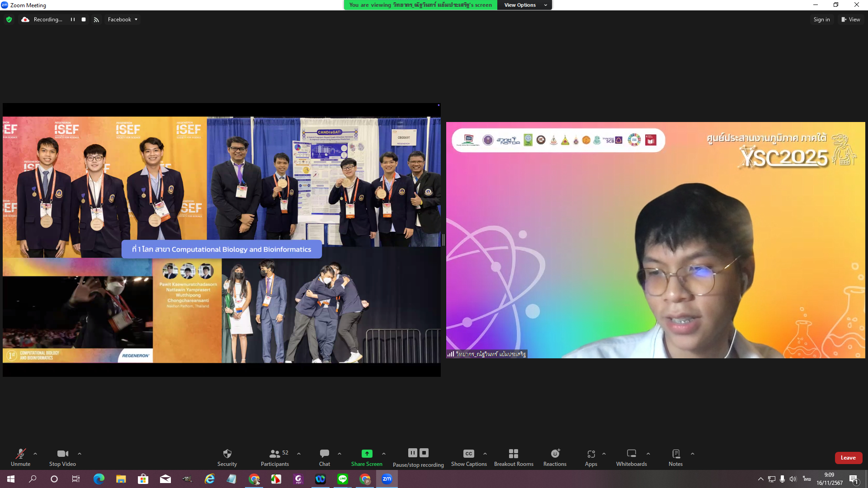This screenshot has width=868, height=488.
Task: Open the Facebook livestream dropdown
Action: pyautogui.click(x=123, y=19)
